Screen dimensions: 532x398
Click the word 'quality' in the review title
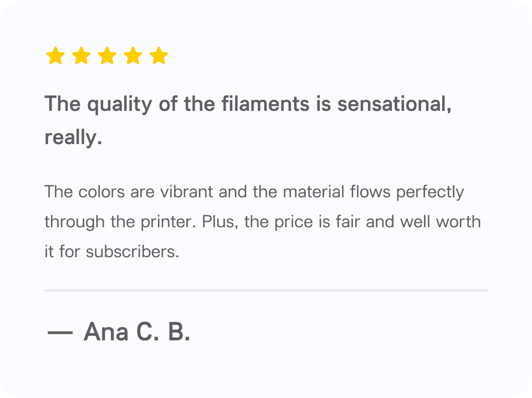pos(120,105)
